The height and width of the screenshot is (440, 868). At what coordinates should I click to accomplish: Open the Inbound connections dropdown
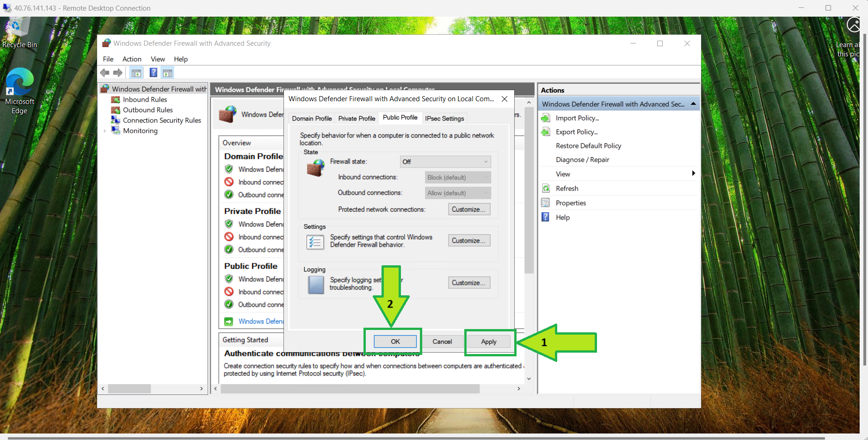458,177
